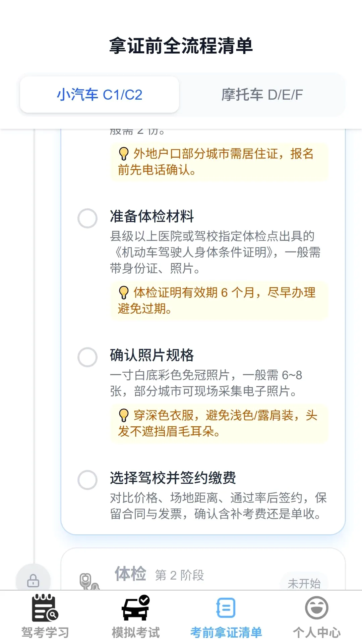This screenshot has width=362, height=644.
Task: Check off 准备体检材料 item
Action: 87,218
